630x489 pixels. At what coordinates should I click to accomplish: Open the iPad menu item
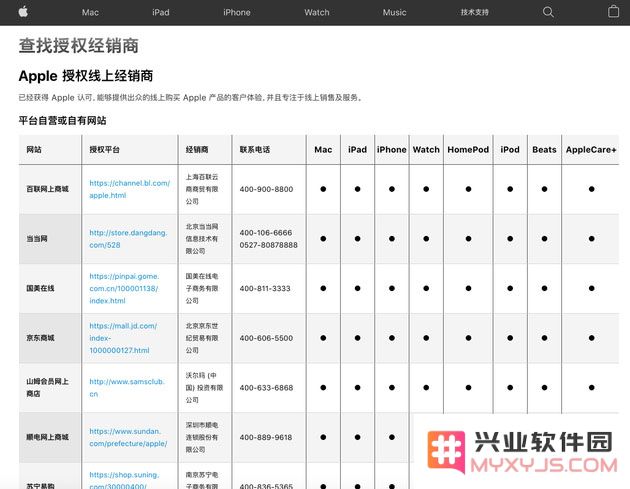pos(161,12)
